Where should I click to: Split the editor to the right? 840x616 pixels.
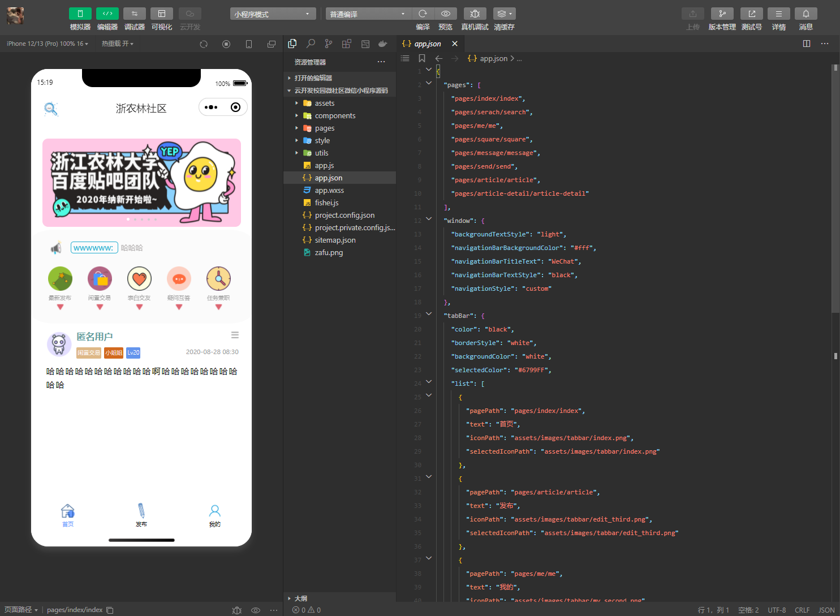click(x=807, y=44)
